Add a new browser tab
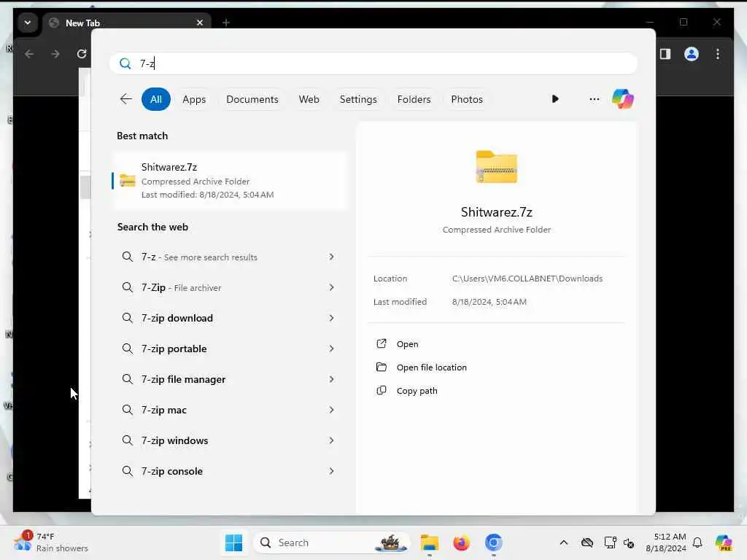Viewport: 747px width, 560px height. (226, 23)
